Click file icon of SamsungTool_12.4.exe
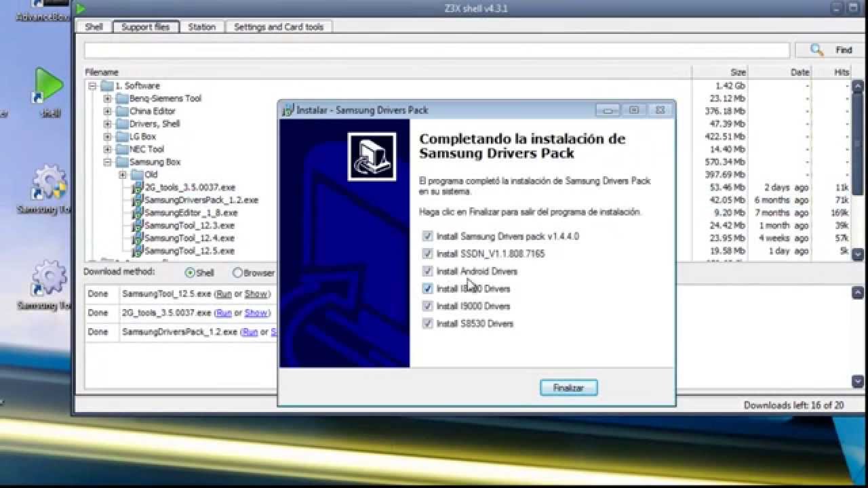 coord(138,239)
